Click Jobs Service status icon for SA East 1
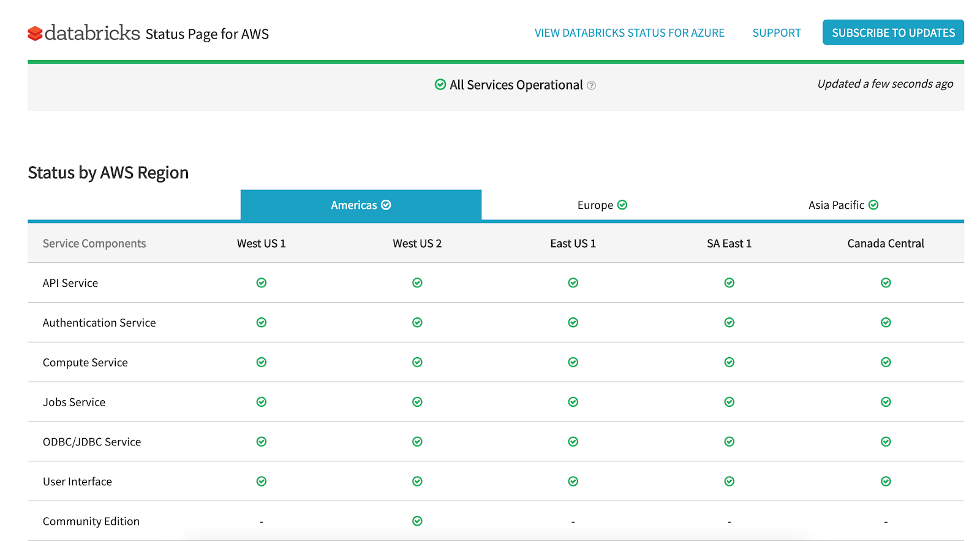The image size is (980, 541). pos(729,402)
